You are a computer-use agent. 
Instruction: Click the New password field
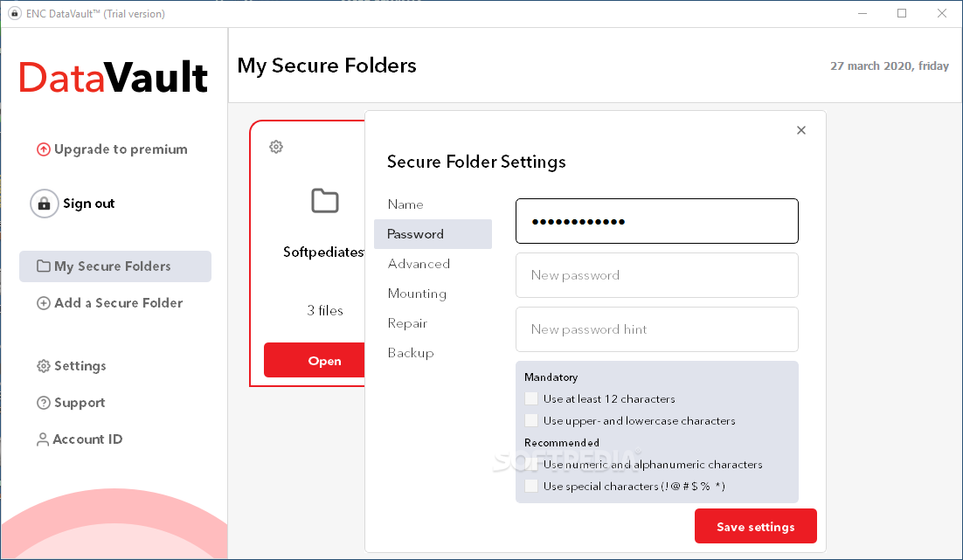(x=656, y=275)
